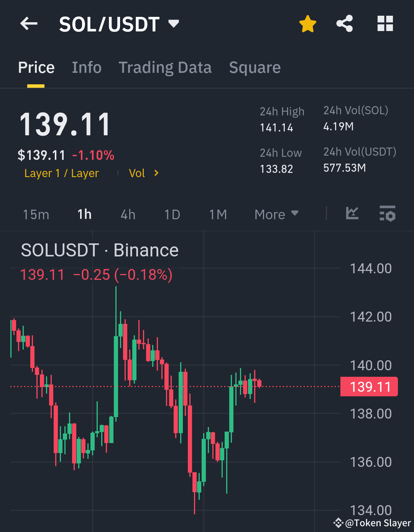This screenshot has width=414, height=532.
Task: Open the TradingView watermark SOLUSDT Binance
Action: coord(100,250)
